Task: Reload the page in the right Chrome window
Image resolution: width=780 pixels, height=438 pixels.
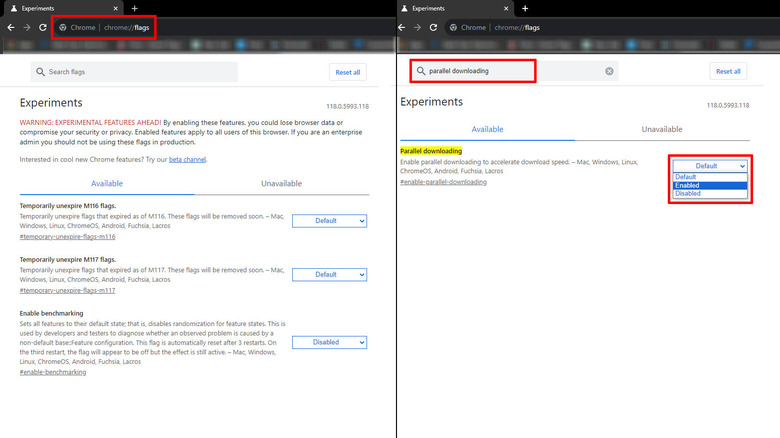Action: [x=432, y=27]
